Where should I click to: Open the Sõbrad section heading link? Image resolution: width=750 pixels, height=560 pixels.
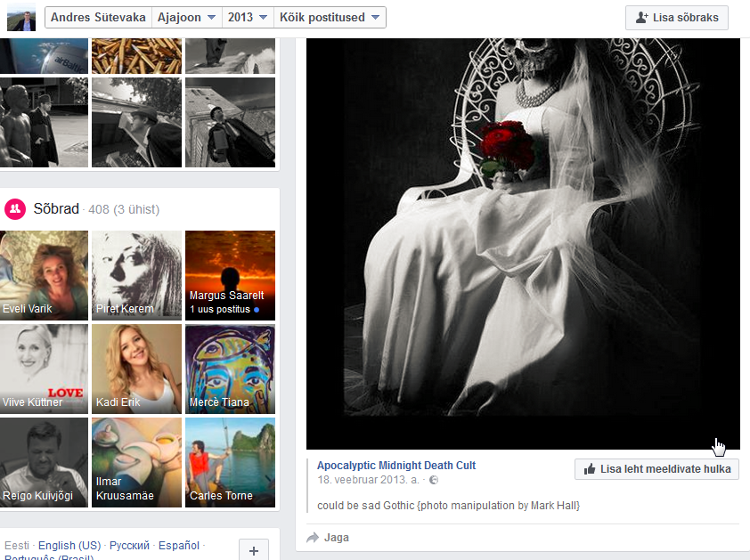(x=56, y=209)
